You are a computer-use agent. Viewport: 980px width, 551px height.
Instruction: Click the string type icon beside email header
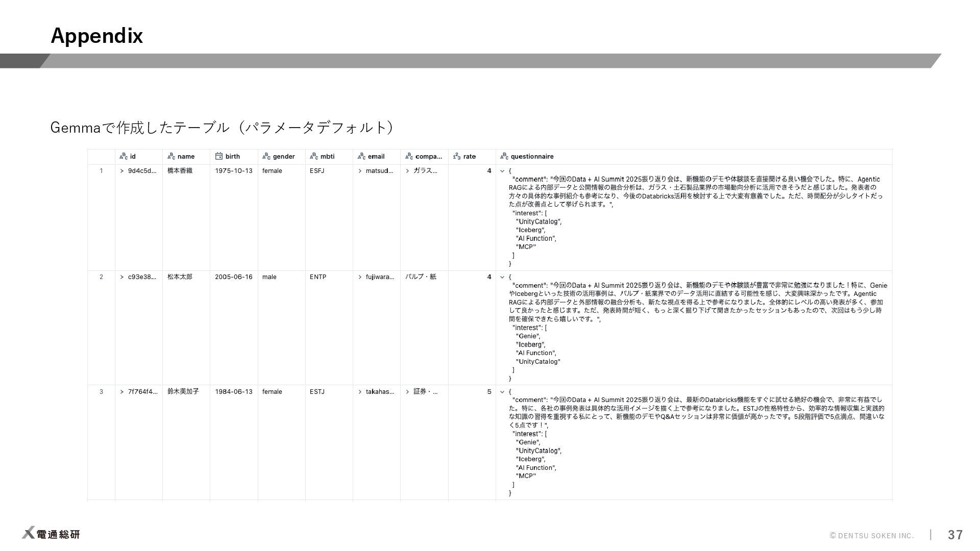click(361, 157)
